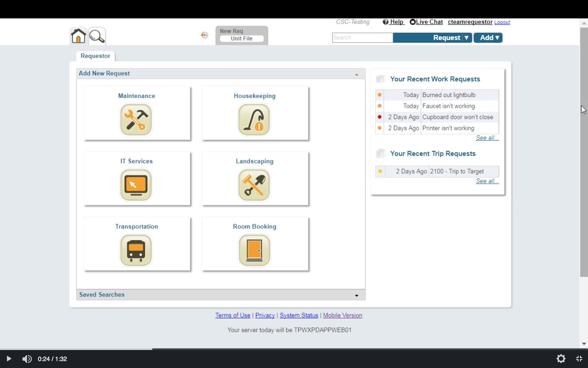Open the Add dropdown menu
The height and width of the screenshot is (368, 588).
pos(488,38)
